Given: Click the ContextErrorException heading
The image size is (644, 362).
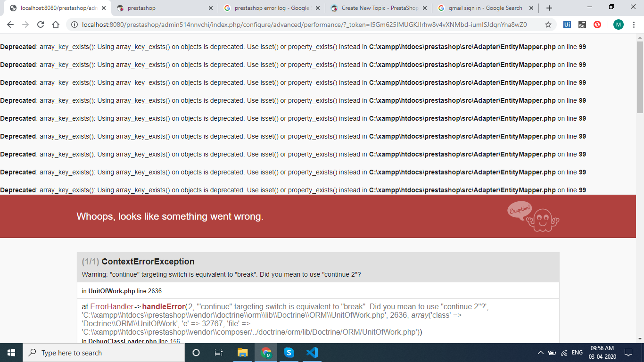Looking at the screenshot, I should click(148, 262).
